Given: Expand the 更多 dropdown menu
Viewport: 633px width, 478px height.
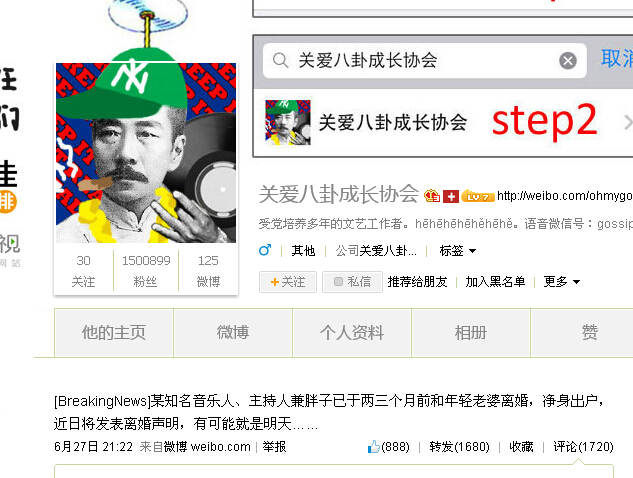Looking at the screenshot, I should tap(562, 281).
